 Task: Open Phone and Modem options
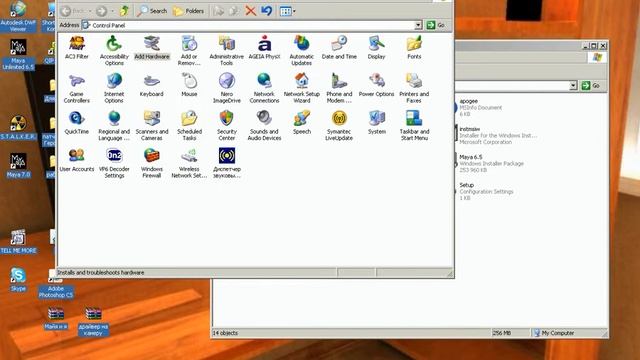(339, 88)
